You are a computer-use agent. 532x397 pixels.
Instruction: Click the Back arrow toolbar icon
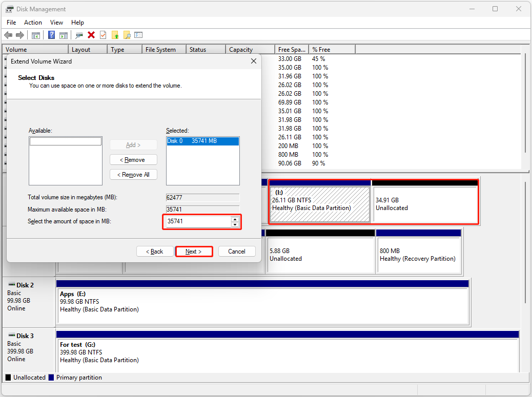[8, 35]
